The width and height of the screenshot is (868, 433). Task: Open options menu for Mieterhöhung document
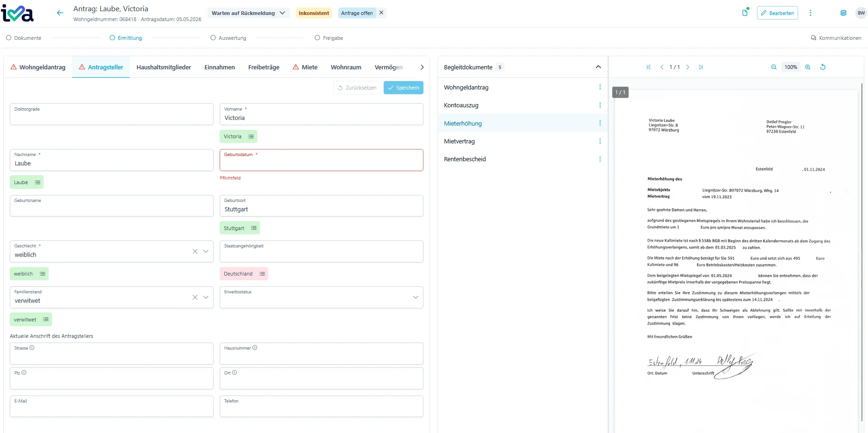tap(600, 123)
